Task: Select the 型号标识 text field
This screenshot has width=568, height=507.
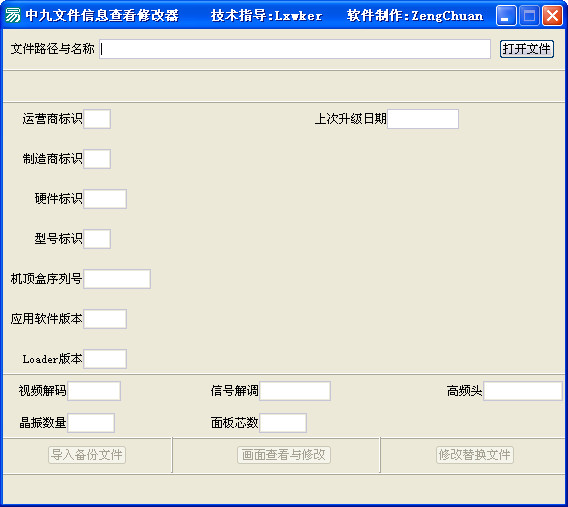Action: 97,239
